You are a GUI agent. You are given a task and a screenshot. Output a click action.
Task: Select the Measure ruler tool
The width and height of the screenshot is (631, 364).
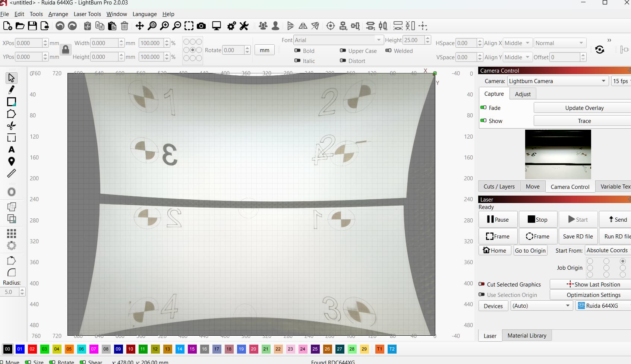click(11, 173)
